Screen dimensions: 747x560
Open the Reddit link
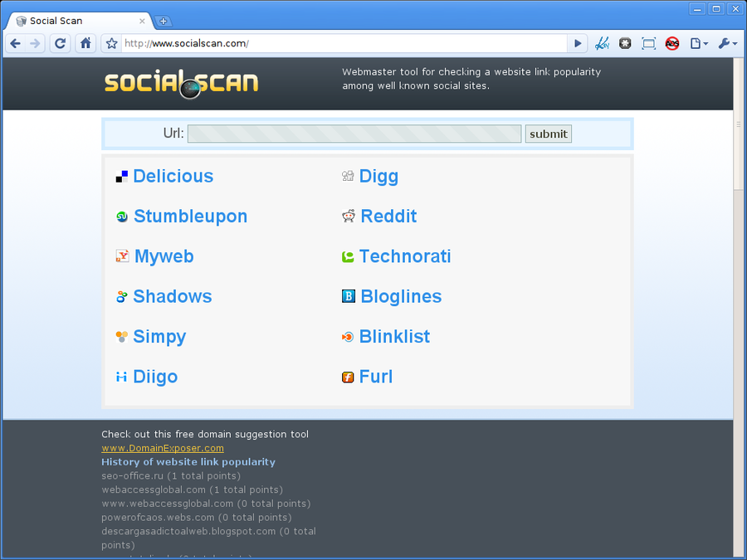click(388, 217)
